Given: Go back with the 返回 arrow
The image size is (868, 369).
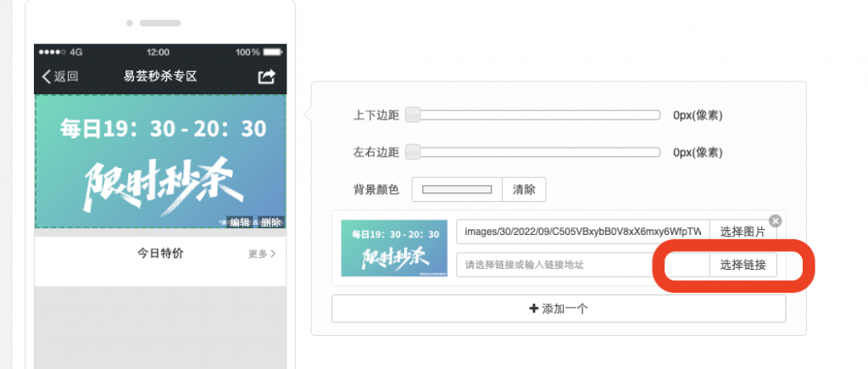Looking at the screenshot, I should click(60, 76).
